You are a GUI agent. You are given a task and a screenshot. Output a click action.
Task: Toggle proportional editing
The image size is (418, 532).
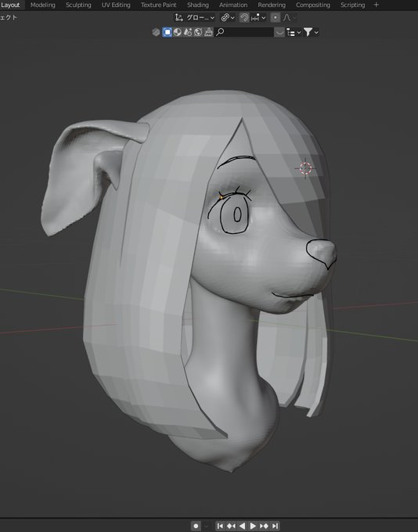(276, 18)
